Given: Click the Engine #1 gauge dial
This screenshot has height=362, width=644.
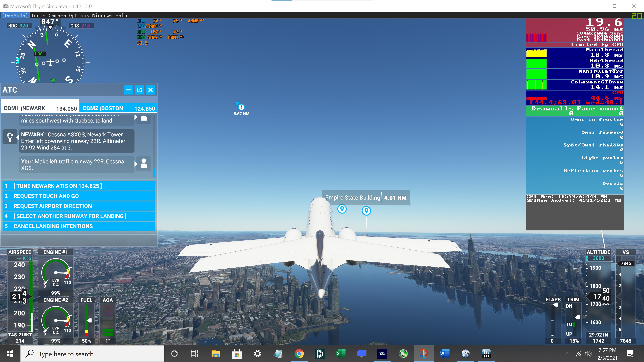Looking at the screenshot, I should point(56,273).
